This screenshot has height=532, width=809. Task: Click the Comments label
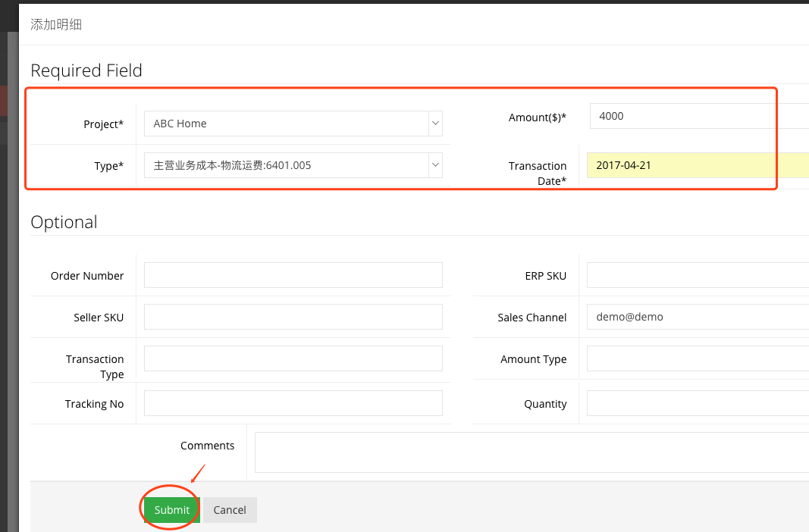(208, 446)
